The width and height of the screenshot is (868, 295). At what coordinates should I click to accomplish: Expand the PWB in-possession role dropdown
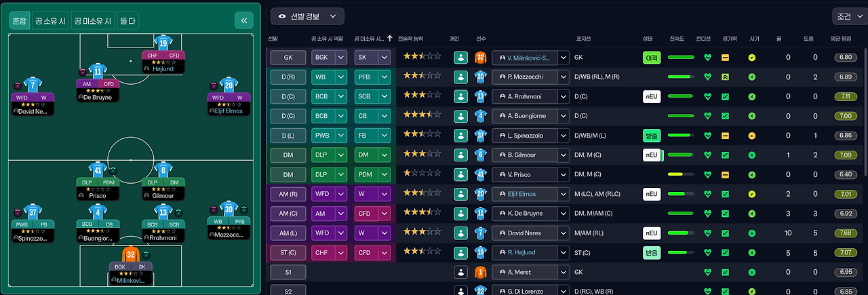pos(341,136)
